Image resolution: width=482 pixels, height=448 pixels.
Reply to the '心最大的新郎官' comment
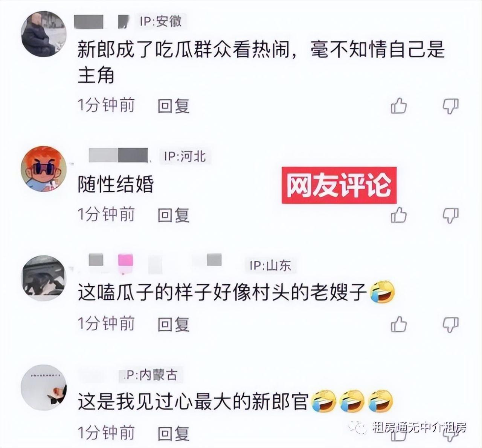click(x=173, y=433)
